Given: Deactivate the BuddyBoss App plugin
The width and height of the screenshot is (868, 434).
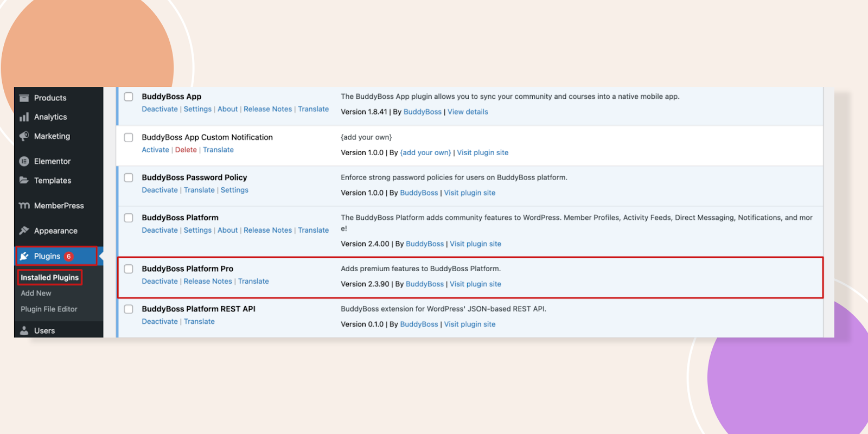Looking at the screenshot, I should click(x=159, y=109).
